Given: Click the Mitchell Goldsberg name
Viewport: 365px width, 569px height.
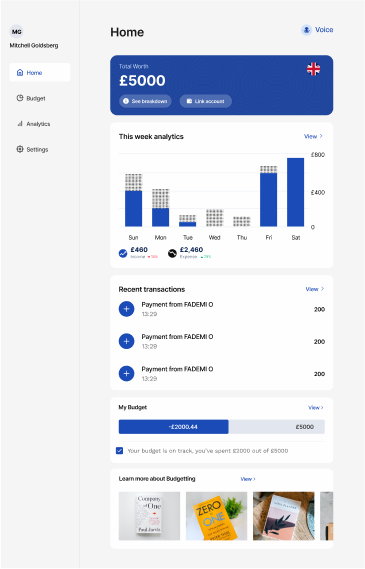Looking at the screenshot, I should (x=34, y=45).
